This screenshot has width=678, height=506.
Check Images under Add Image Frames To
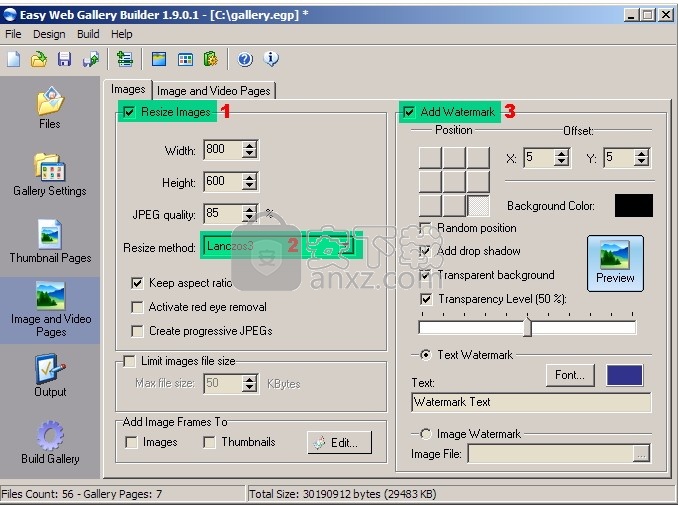[131, 442]
